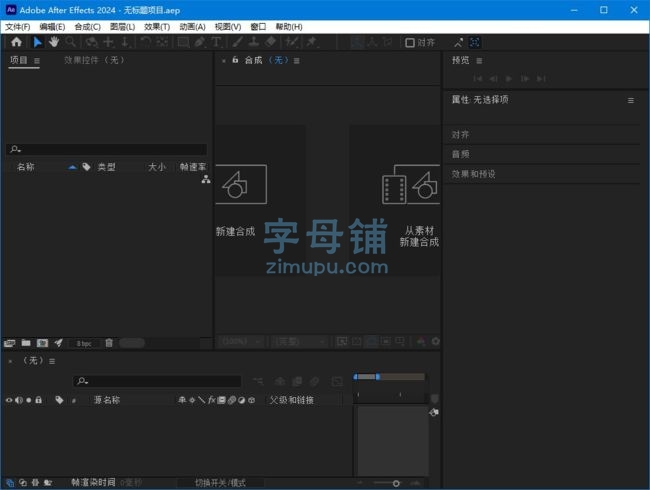Open the 文件(F) menu
The image size is (650, 490).
click(17, 27)
